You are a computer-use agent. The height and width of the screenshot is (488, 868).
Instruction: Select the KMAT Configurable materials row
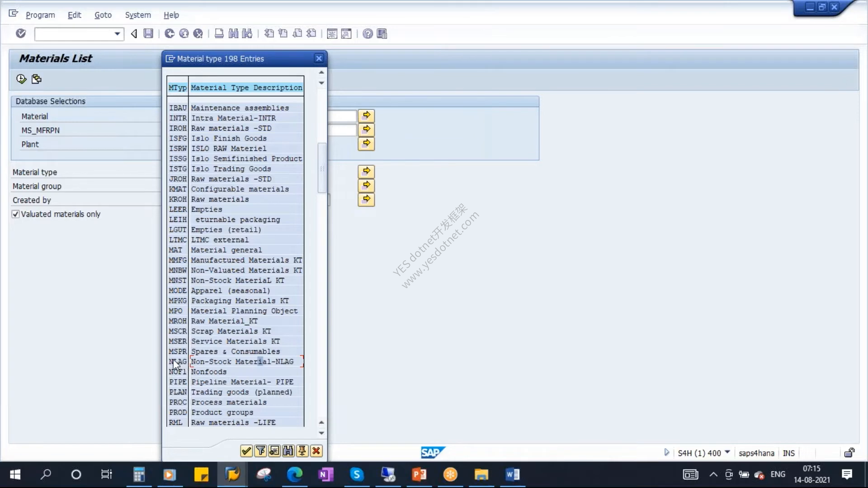[235, 189]
